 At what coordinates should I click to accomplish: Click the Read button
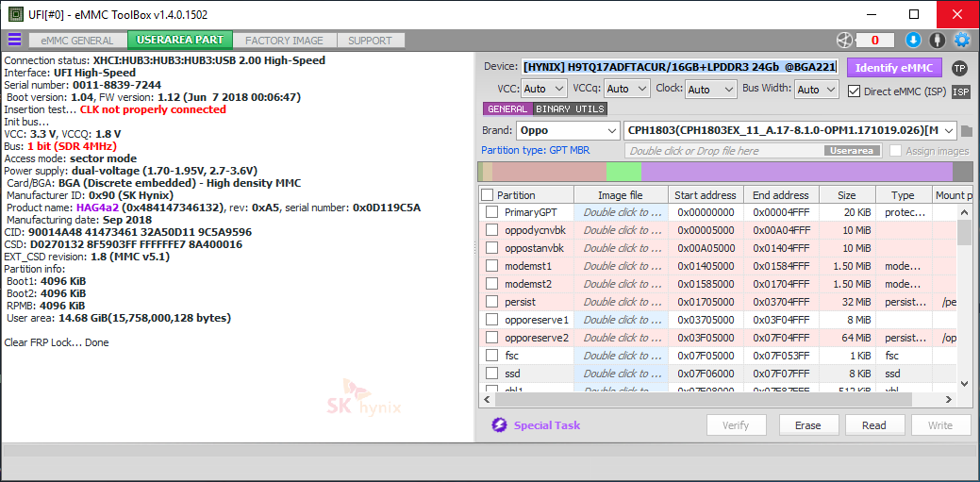874,425
